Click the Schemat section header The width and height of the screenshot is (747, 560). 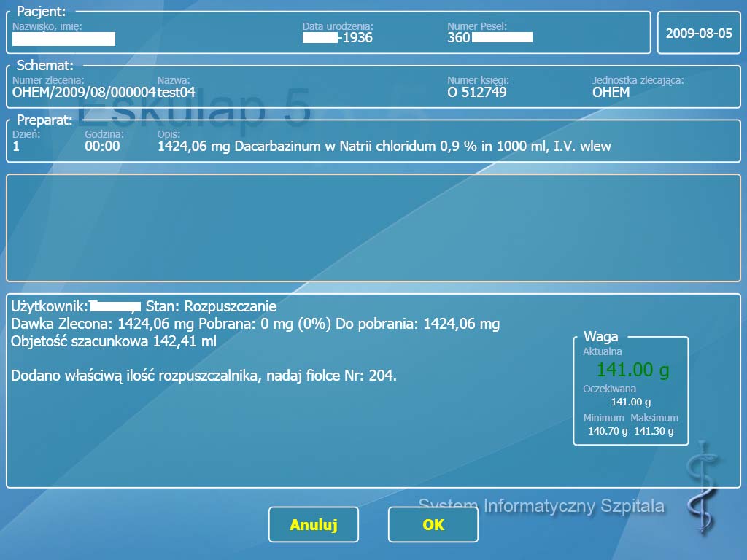tap(44, 65)
